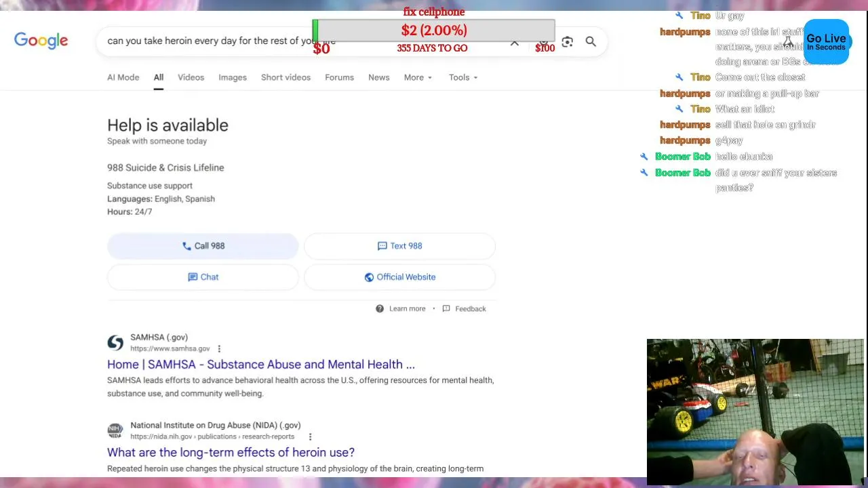Open the three-dot menu beside the SAMHSA result
The height and width of the screenshot is (488, 868).
pyautogui.click(x=219, y=348)
